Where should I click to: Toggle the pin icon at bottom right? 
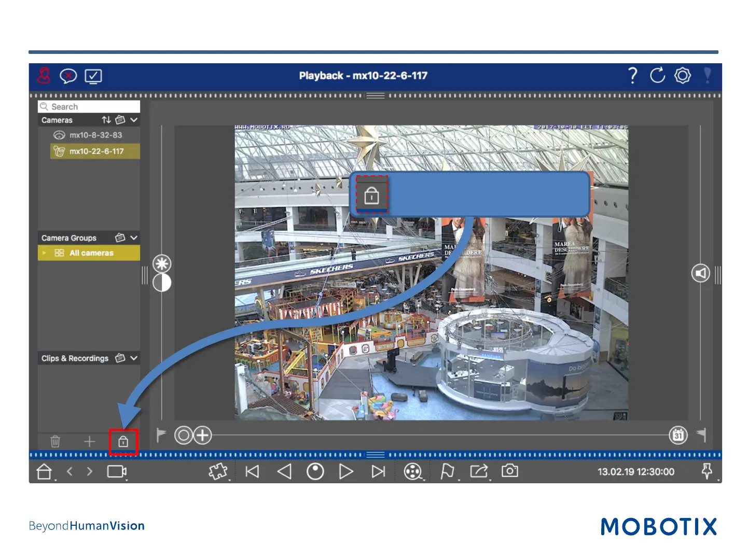tap(707, 471)
